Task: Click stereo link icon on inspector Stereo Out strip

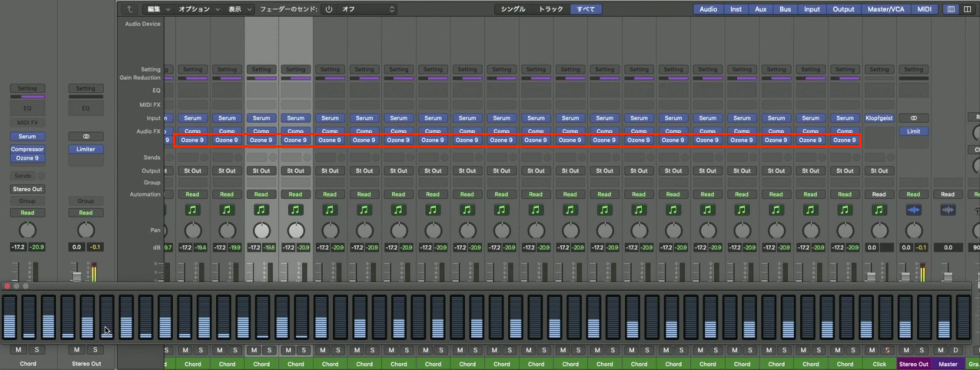Action: coord(86,137)
